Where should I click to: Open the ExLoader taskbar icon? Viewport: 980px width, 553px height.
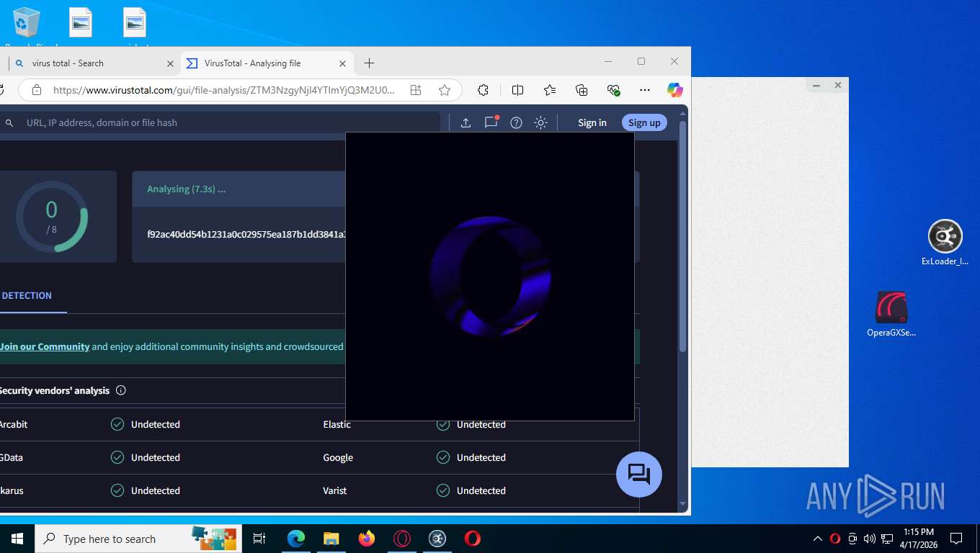437,539
